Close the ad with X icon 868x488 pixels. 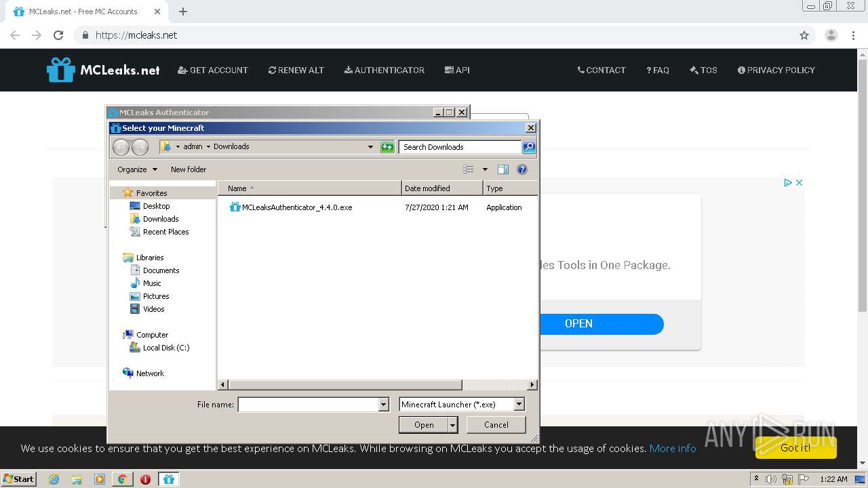(799, 182)
